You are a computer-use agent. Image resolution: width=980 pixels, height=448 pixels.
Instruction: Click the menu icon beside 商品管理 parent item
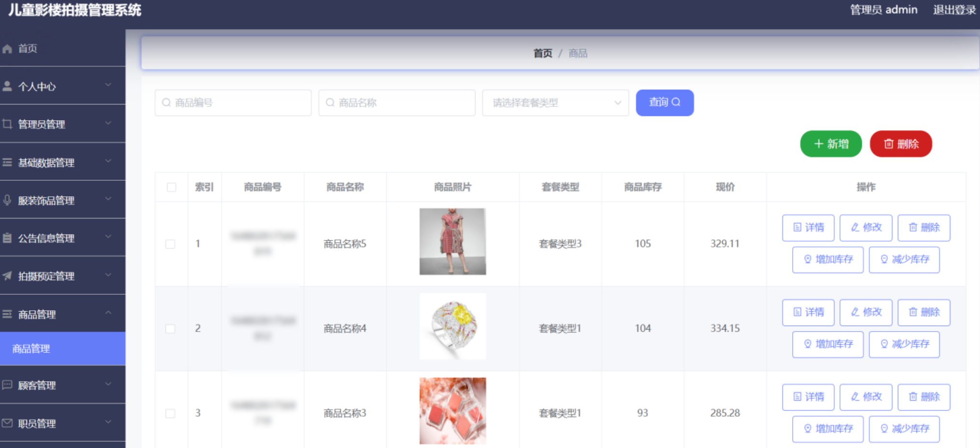coord(7,314)
